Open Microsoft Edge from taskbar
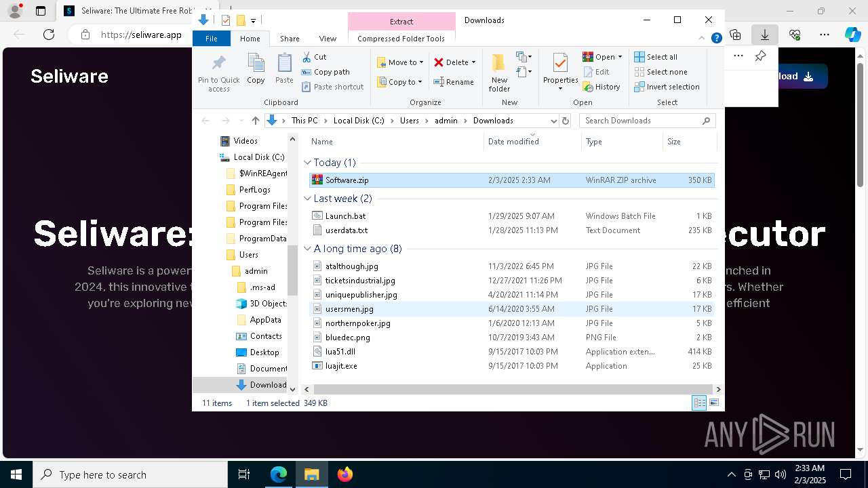Viewport: 868px width, 488px height. click(x=279, y=474)
